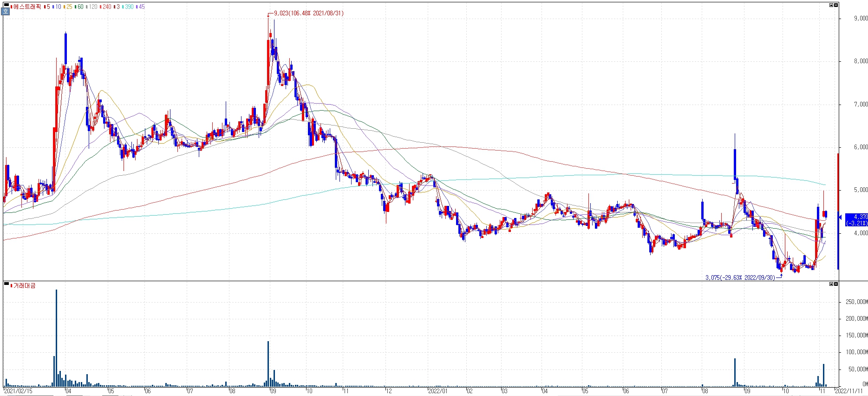This screenshot has height=396, width=868.
Task: Click the 9,000 price axis label
Action: (x=861, y=18)
